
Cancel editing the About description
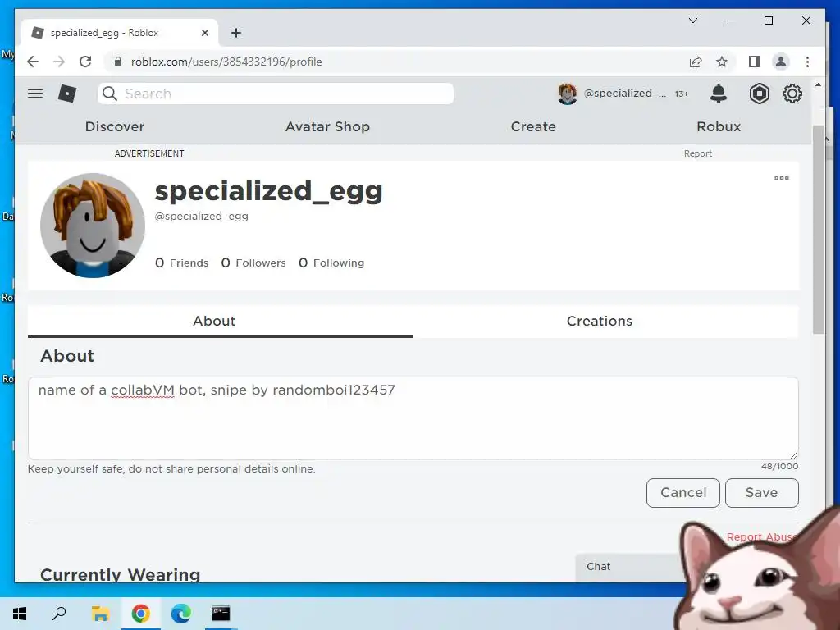(x=683, y=493)
